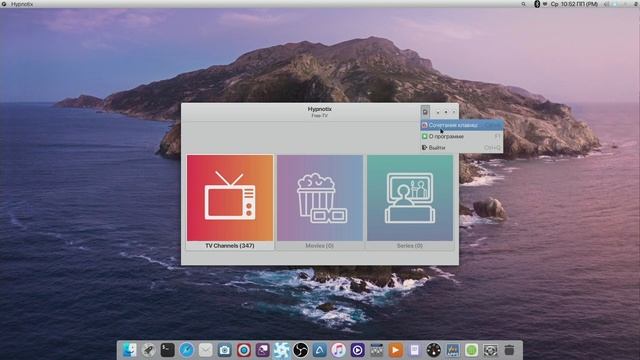640x360 pixels.
Task: Open the Movies (0) tile
Action: pyautogui.click(x=320, y=202)
